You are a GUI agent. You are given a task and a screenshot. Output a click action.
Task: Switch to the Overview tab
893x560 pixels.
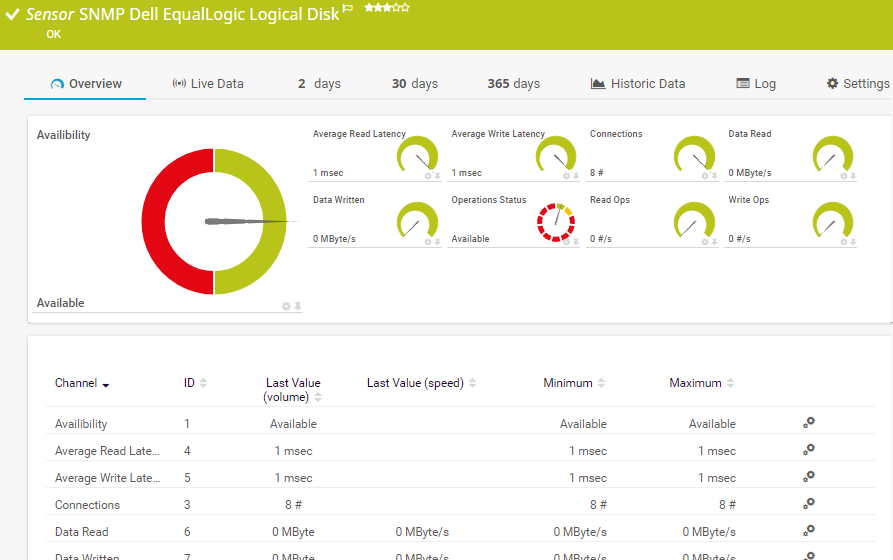click(85, 84)
